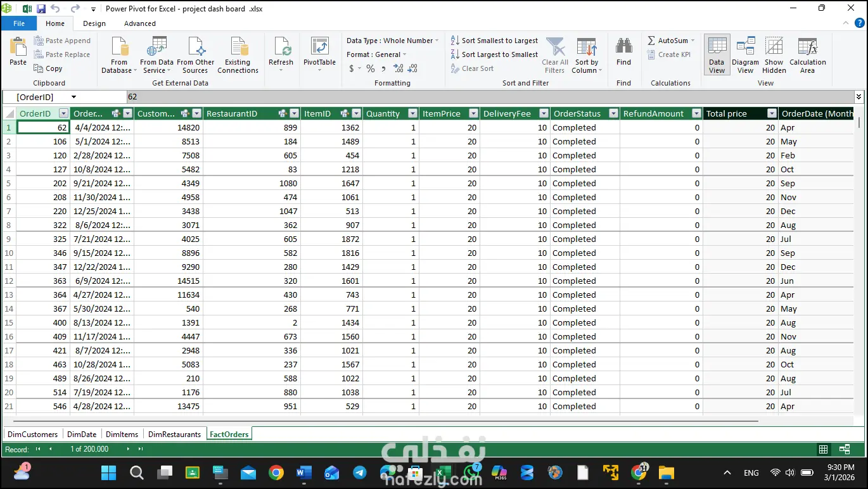The height and width of the screenshot is (489, 868).
Task: Open the DimCustomers sheet tab
Action: tap(32, 434)
